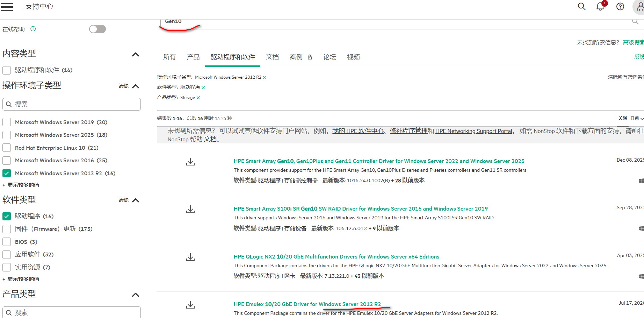Collapse the product type section
The height and width of the screenshot is (318, 644).
point(136,295)
